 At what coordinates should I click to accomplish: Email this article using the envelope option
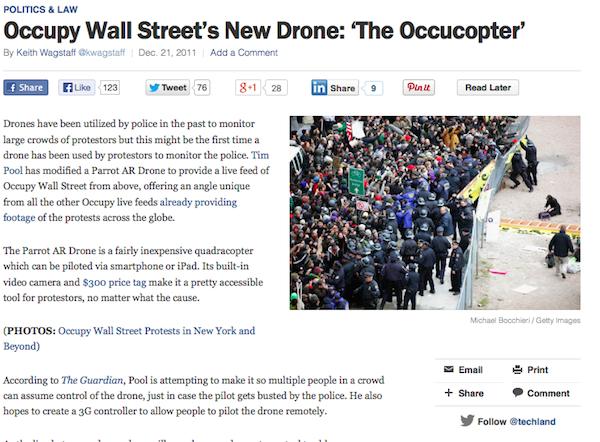coord(463,370)
